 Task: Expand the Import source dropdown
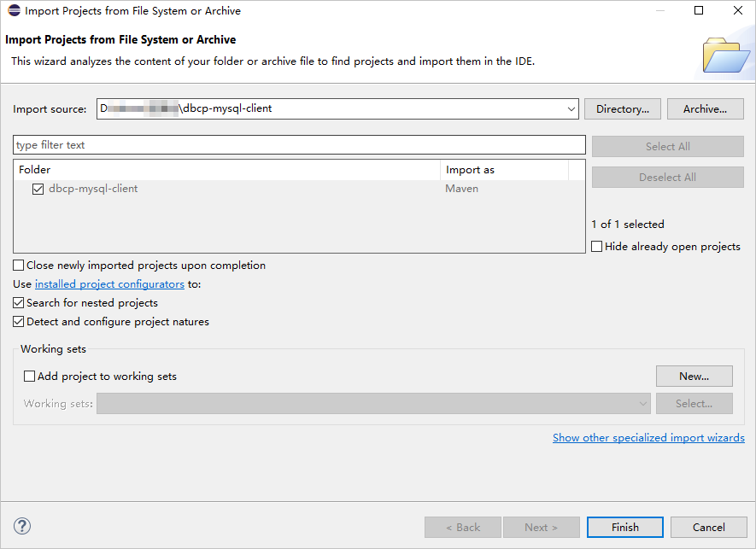coord(571,109)
